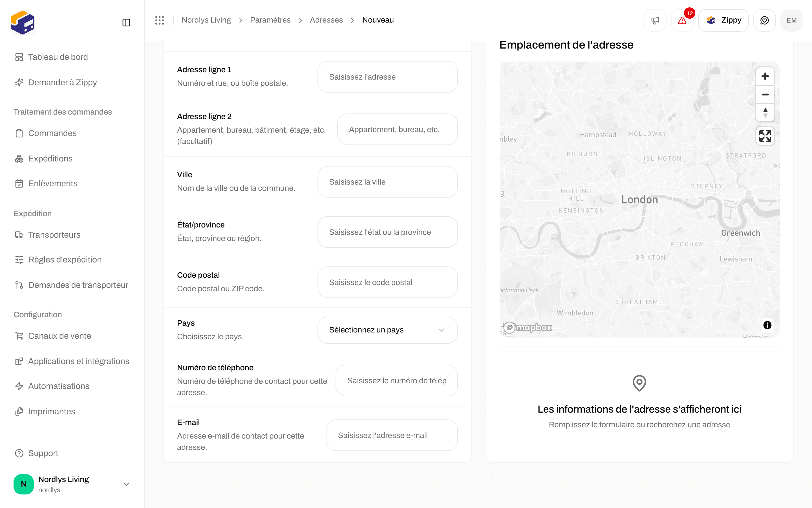Click the Mapbox logo
The image size is (812, 508).
pos(528,327)
